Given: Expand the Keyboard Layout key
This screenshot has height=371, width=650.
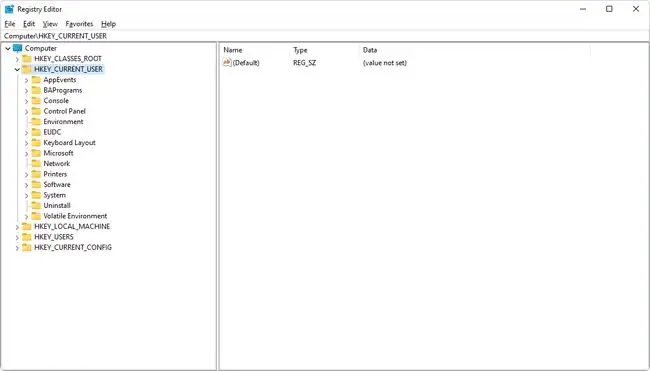Looking at the screenshot, I should [x=27, y=143].
